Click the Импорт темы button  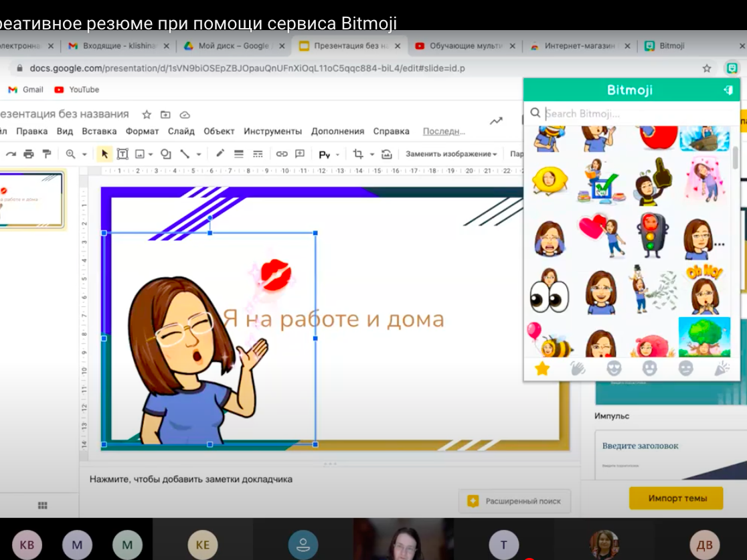point(676,498)
